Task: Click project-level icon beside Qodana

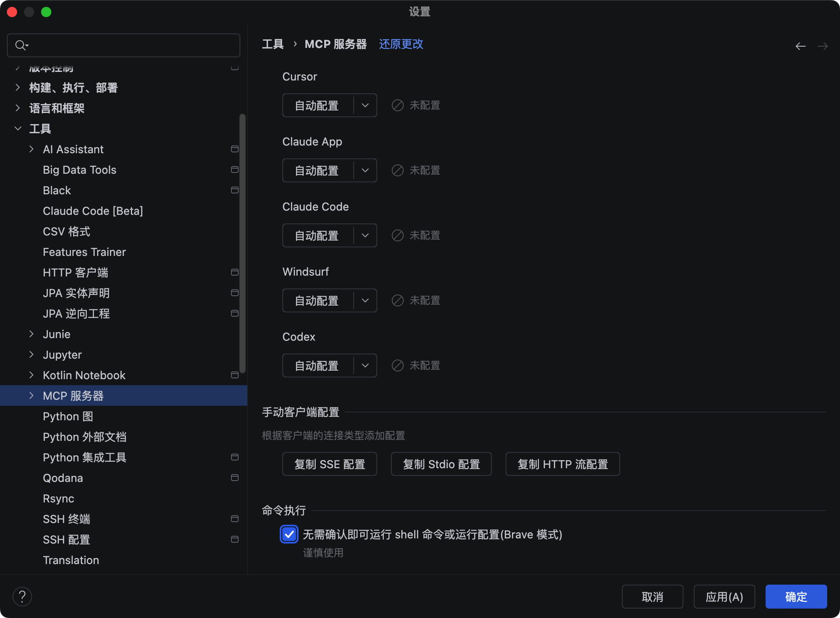Action: [234, 478]
